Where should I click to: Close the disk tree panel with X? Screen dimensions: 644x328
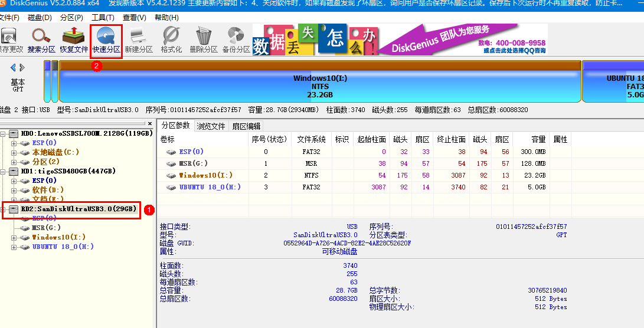click(x=150, y=123)
